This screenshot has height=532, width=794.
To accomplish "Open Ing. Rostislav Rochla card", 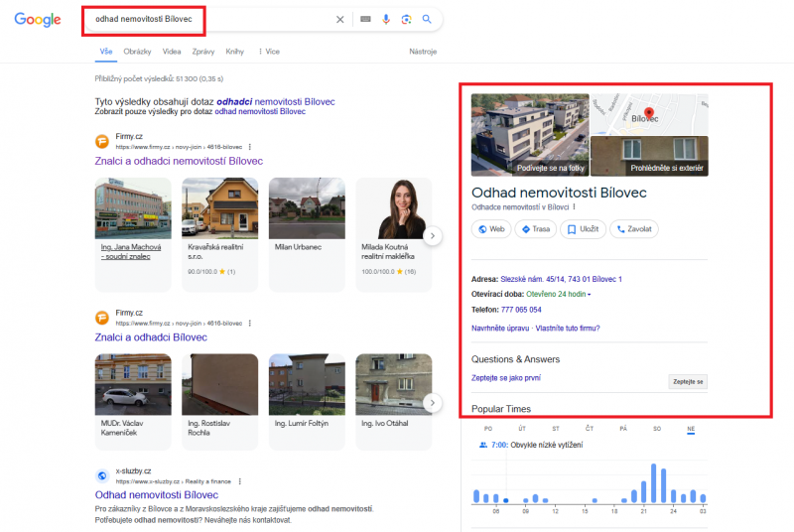I will click(219, 401).
